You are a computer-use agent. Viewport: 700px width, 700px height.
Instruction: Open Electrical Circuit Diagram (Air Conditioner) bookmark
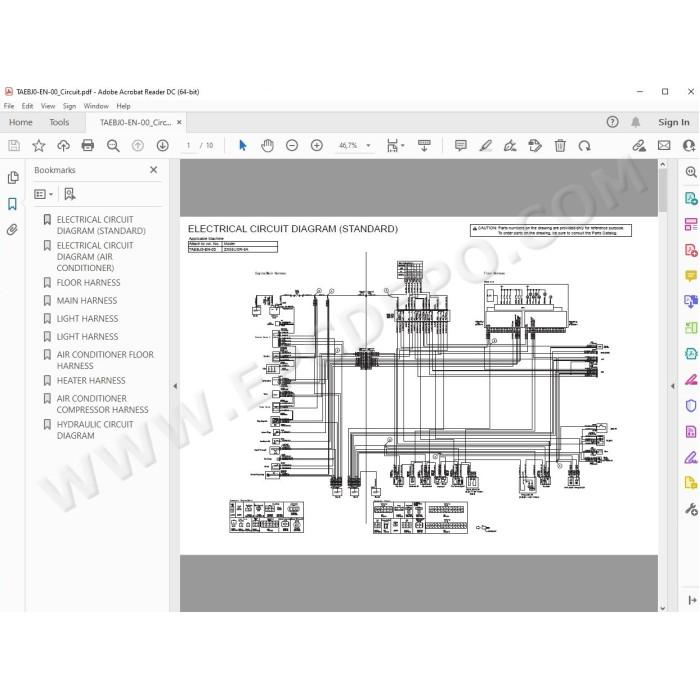click(95, 257)
